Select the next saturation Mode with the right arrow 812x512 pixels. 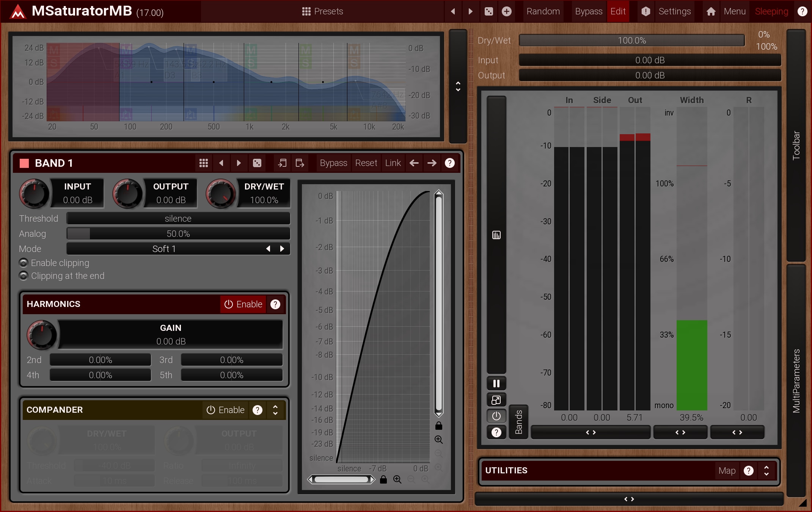coord(282,249)
